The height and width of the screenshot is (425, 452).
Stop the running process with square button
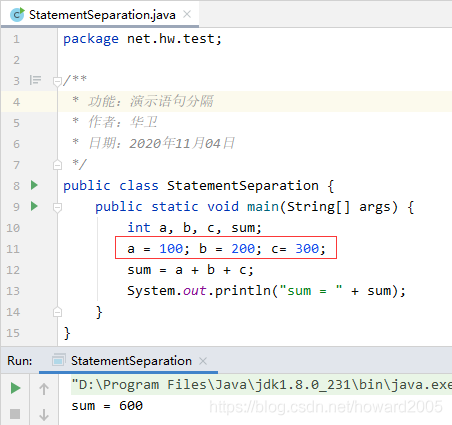tap(15, 414)
